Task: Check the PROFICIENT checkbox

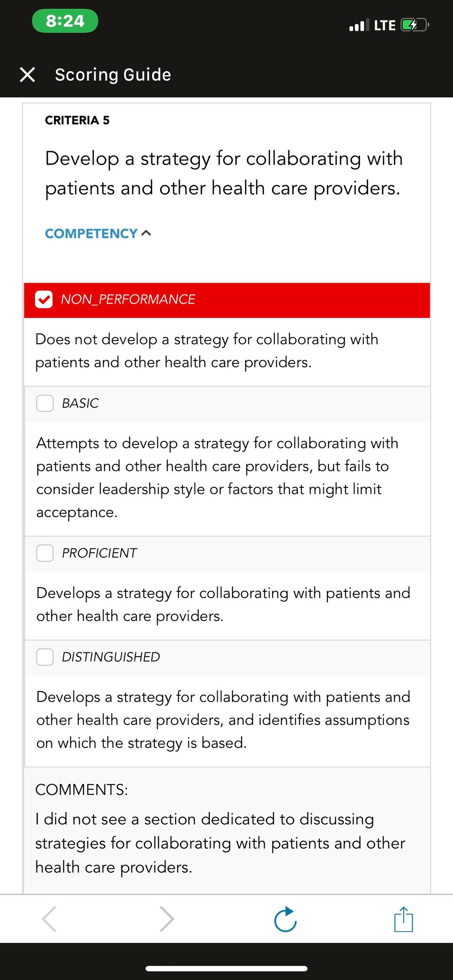Action: (45, 553)
